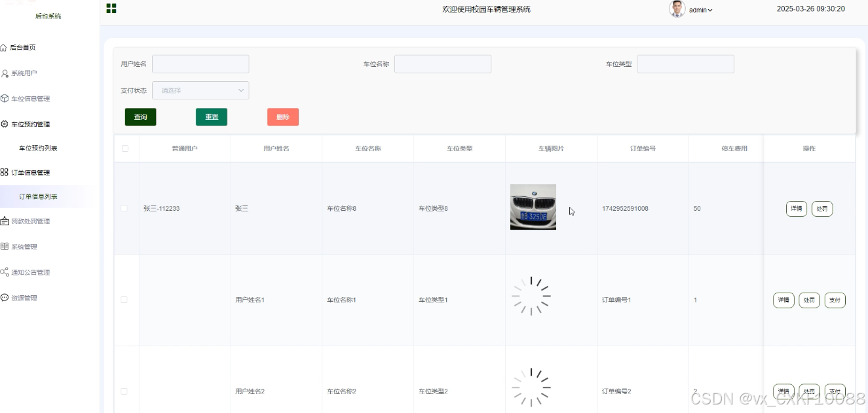Image resolution: width=868 pixels, height=413 pixels.
Task: Click the 普通用户 column header
Action: point(185,149)
